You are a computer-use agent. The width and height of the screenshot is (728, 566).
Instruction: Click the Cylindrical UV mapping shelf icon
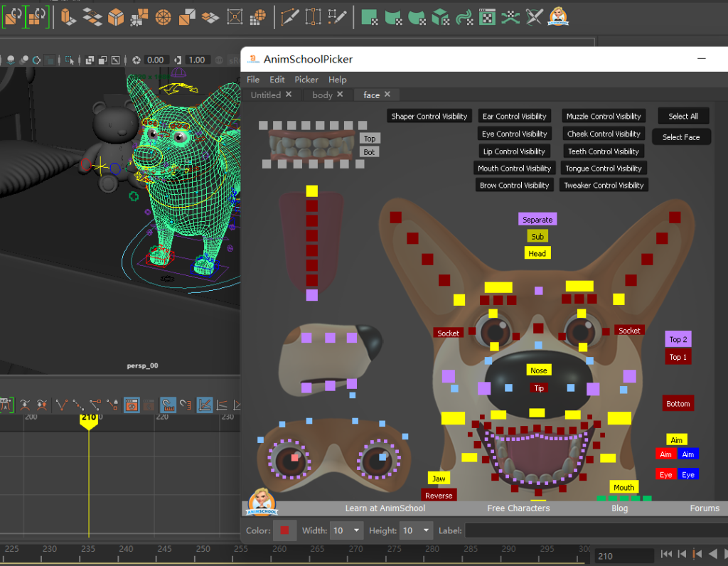tap(392, 17)
